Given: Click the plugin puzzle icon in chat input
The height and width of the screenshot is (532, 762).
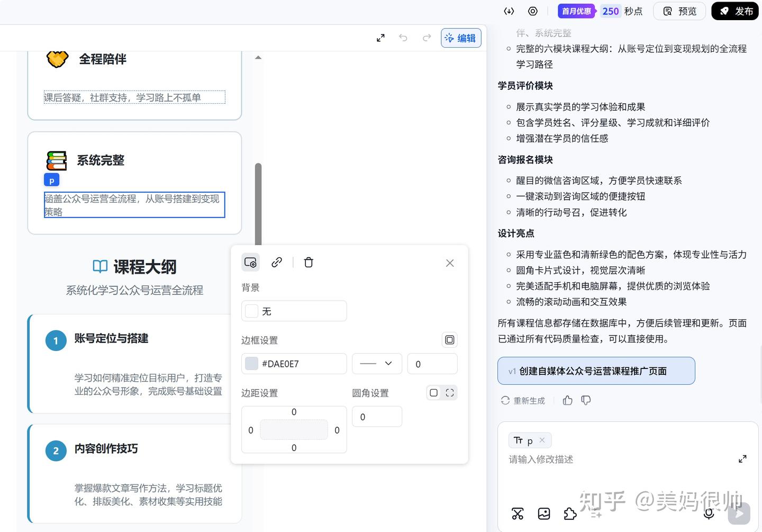Looking at the screenshot, I should (x=570, y=513).
